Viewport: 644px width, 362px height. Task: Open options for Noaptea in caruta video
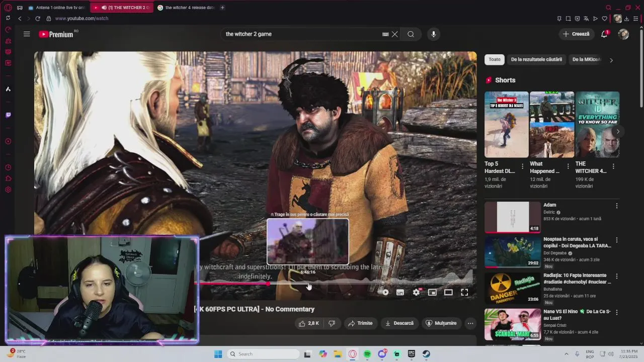point(617,240)
